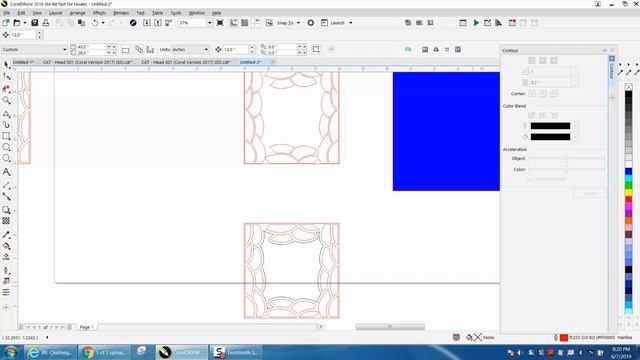Click the Full-screen preview icon
Image resolution: width=640 pixels, height=360 pixels.
pyautogui.click(x=220, y=23)
